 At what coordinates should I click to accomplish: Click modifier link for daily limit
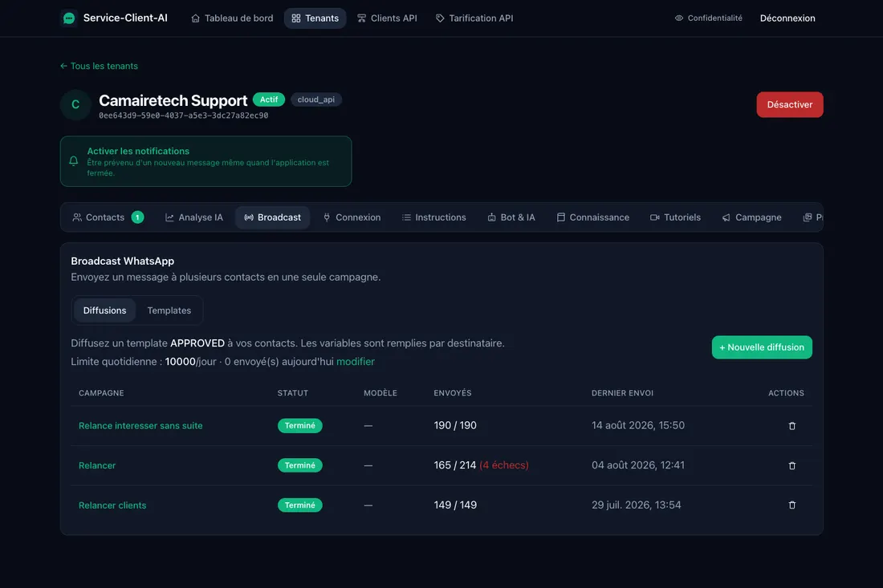coord(356,362)
